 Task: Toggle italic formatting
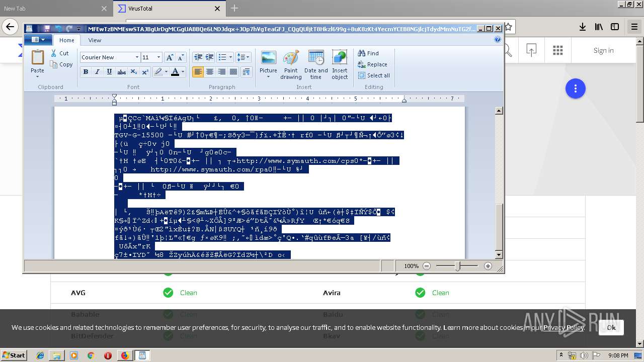pos(97,72)
